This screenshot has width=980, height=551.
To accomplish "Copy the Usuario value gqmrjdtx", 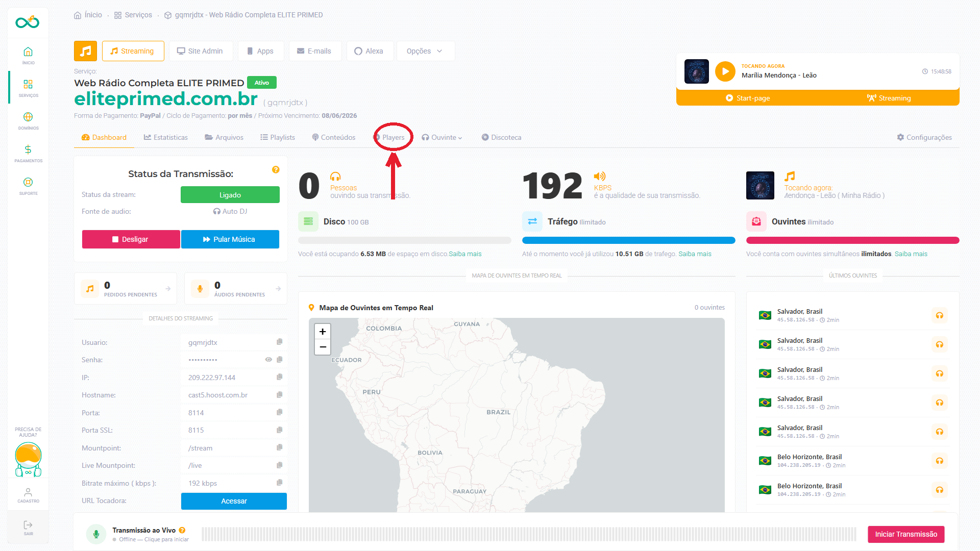I will (280, 342).
